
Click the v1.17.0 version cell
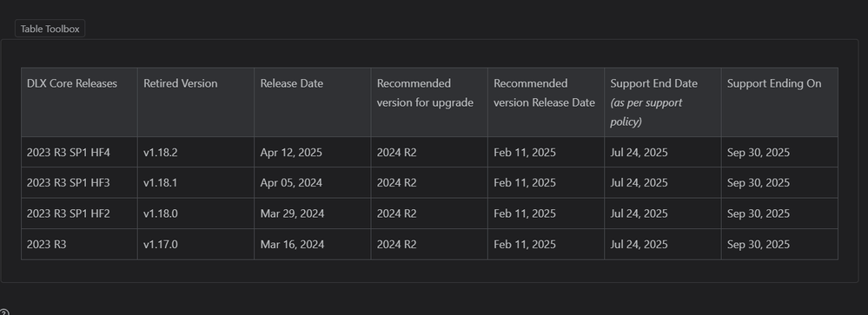[x=196, y=244]
